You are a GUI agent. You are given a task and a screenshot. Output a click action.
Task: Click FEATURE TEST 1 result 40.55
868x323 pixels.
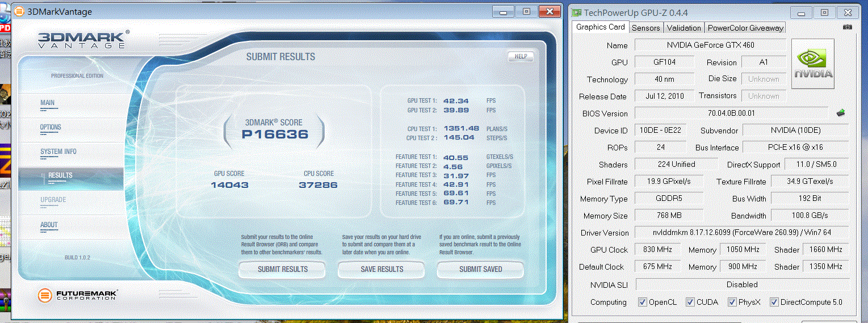click(x=456, y=157)
